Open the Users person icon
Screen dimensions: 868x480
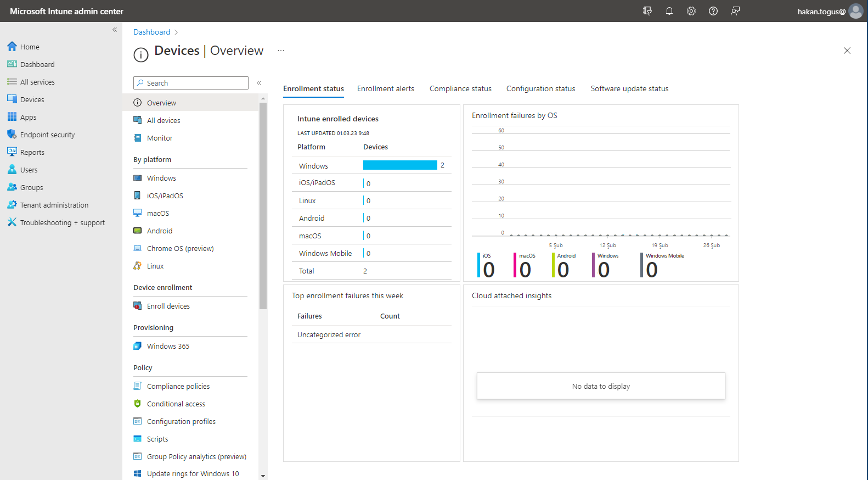click(x=12, y=170)
